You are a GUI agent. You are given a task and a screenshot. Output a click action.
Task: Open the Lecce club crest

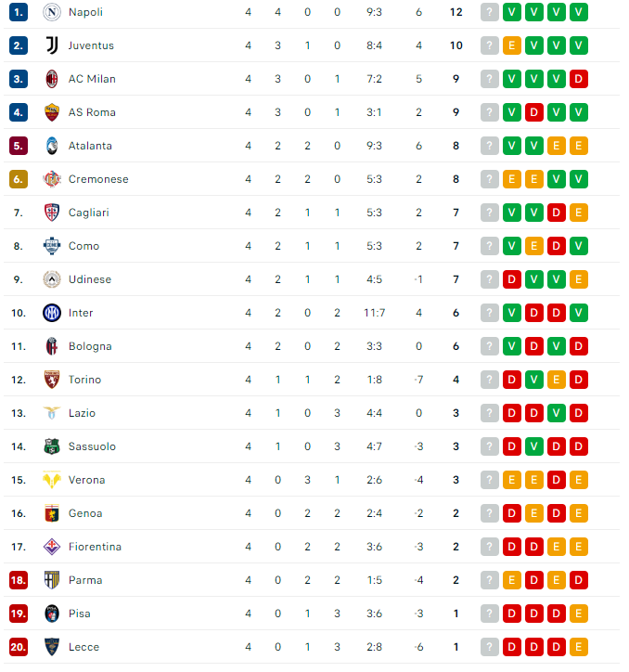(52, 647)
